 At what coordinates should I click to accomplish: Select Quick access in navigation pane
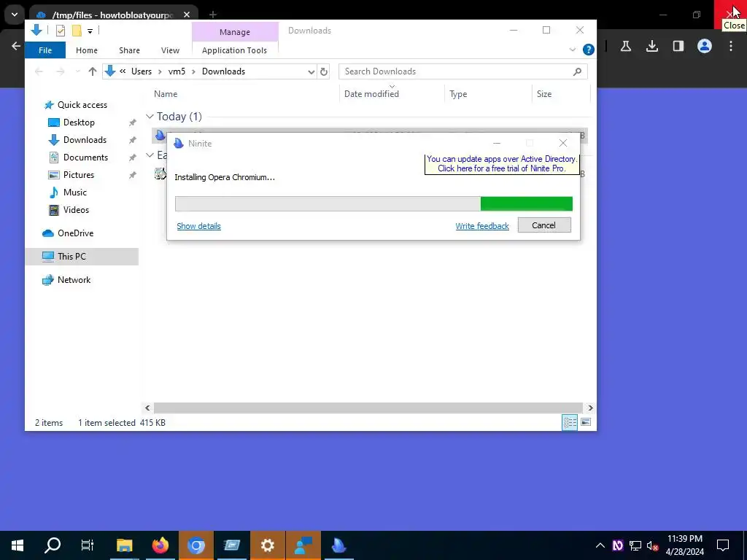(x=82, y=105)
